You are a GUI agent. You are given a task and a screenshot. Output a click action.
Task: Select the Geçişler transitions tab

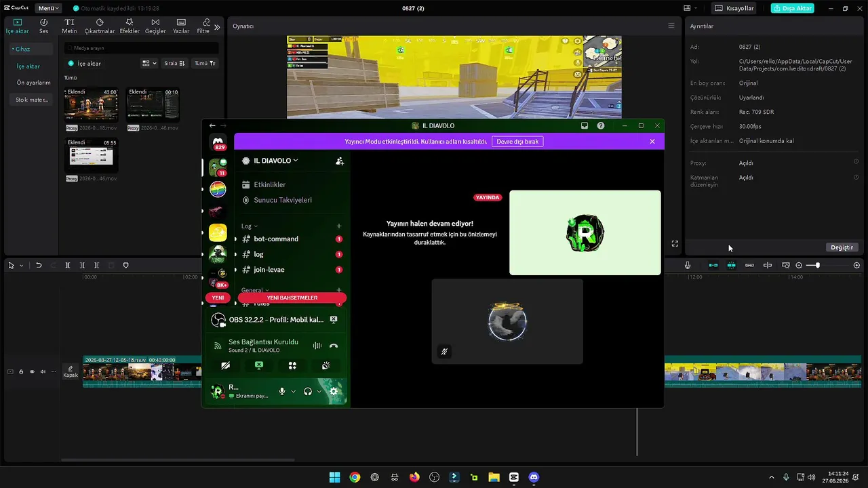pos(155,26)
